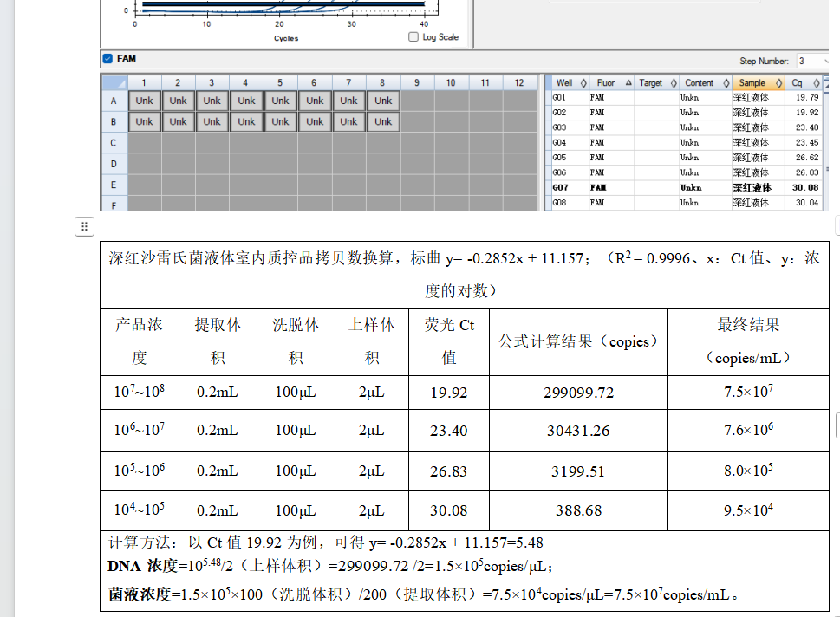Screen dimensions: 840x617
Task: Click formula result cell 299099.72
Action: 578,393
